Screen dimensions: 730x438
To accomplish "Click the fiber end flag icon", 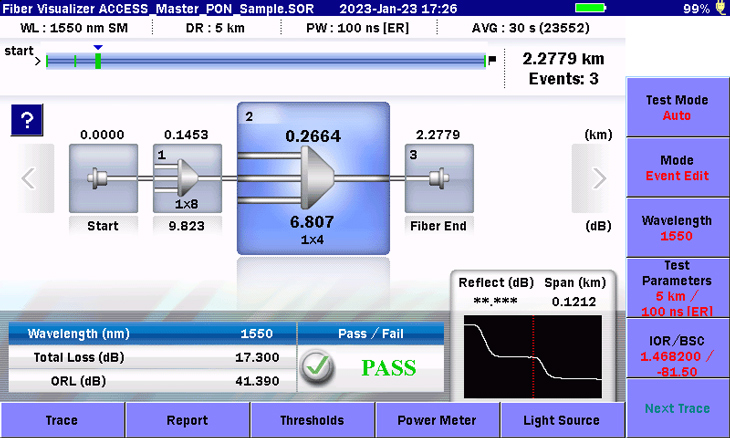I will click(x=492, y=60).
